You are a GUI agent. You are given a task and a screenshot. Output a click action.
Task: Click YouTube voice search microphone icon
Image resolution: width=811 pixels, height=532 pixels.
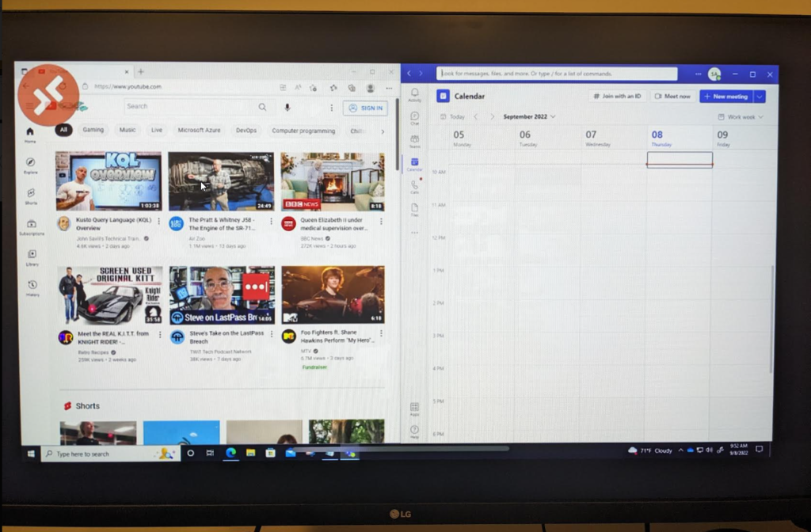[287, 107]
